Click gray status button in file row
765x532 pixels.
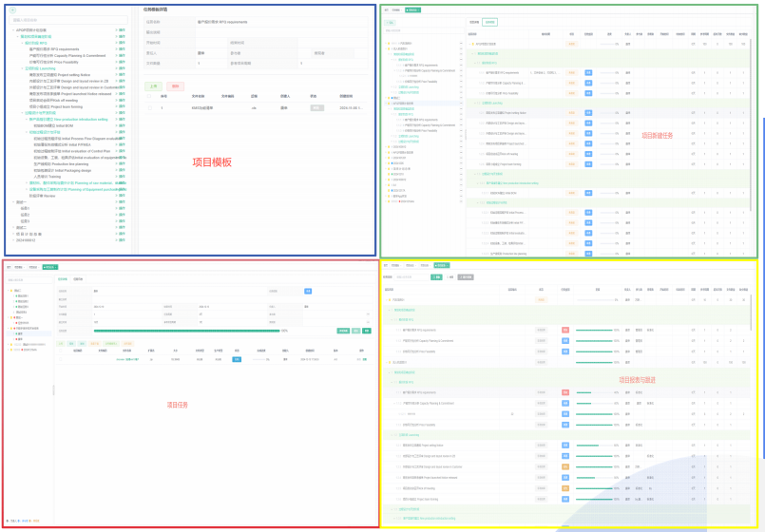point(315,108)
